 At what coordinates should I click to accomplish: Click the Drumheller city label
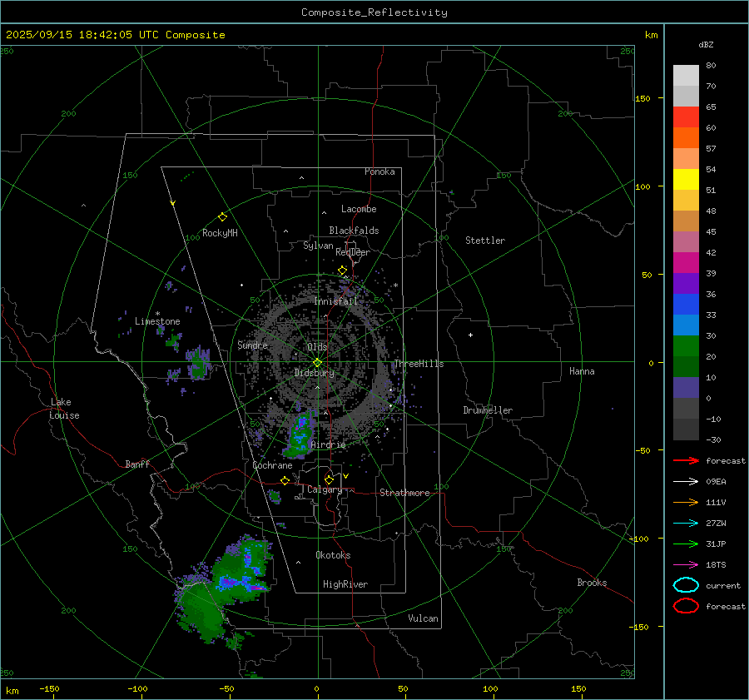(488, 410)
